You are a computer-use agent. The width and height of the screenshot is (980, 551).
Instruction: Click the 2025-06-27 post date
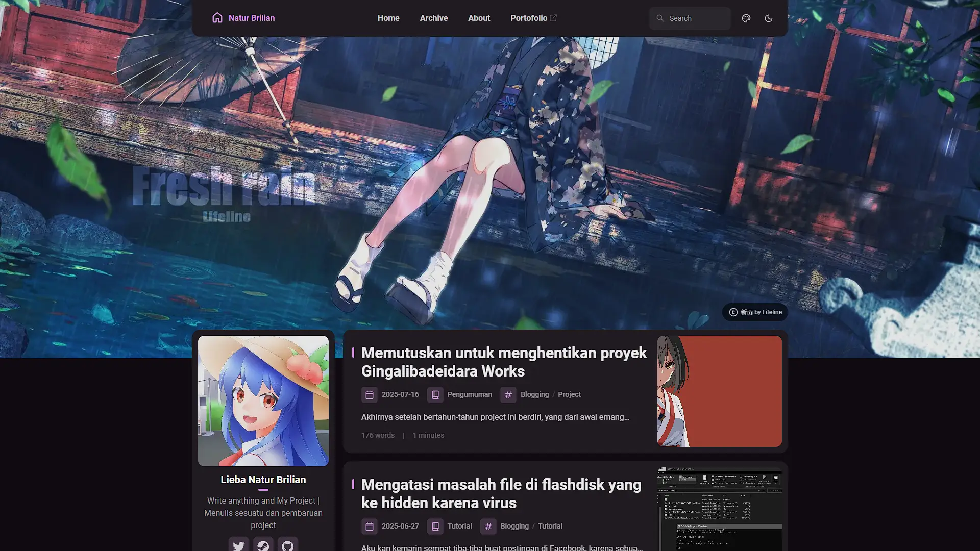click(400, 527)
